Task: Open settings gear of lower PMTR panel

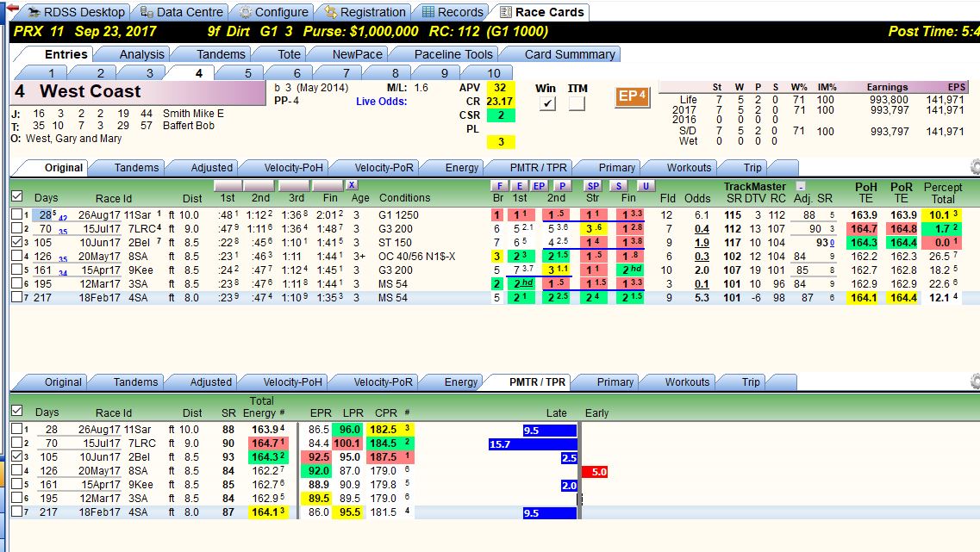Action: coord(975,381)
